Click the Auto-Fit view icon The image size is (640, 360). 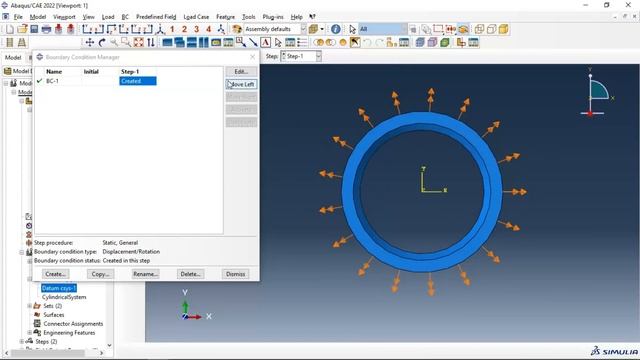click(x=138, y=42)
